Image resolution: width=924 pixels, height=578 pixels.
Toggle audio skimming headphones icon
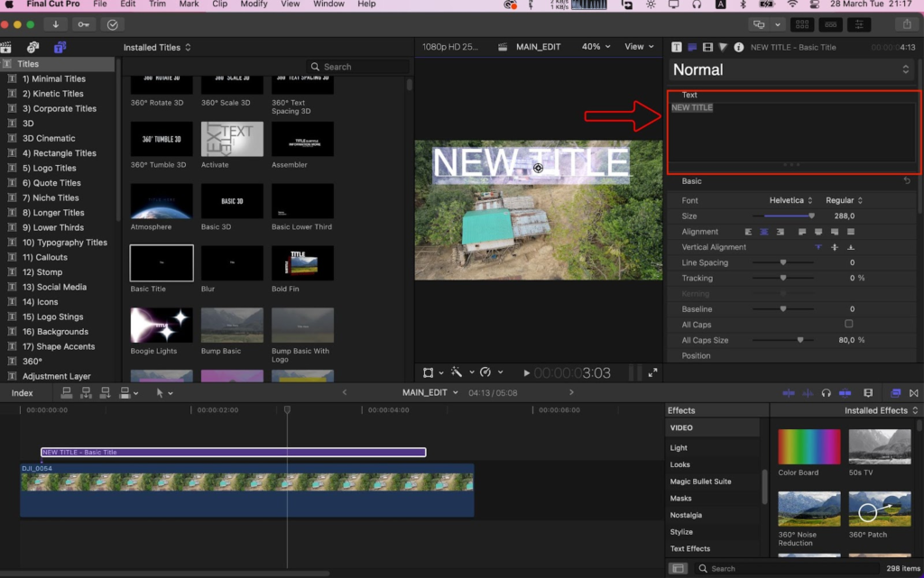click(827, 392)
